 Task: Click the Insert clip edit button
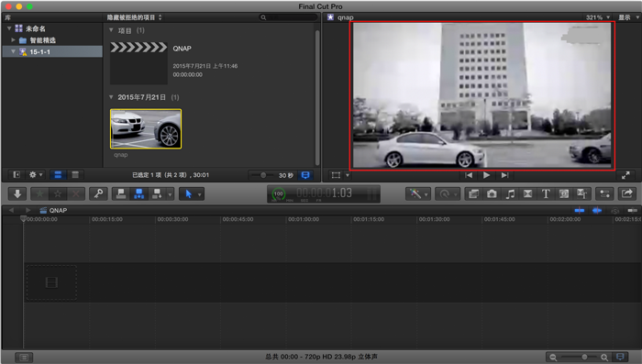tap(138, 193)
